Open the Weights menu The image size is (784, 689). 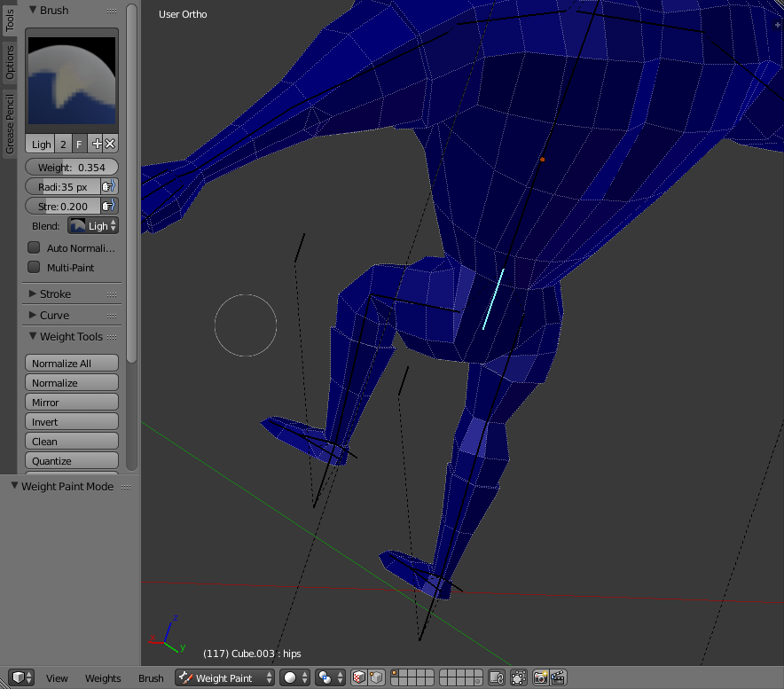pos(103,678)
